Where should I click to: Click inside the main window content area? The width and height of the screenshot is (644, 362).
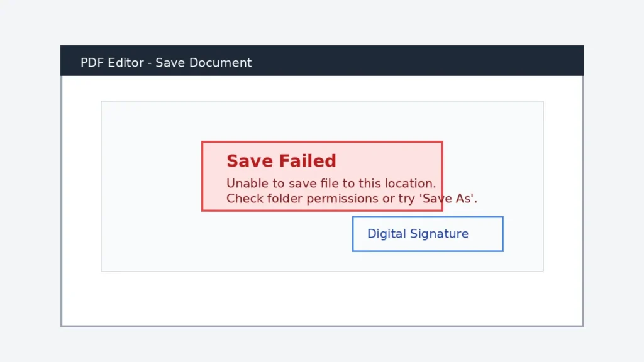point(322,295)
